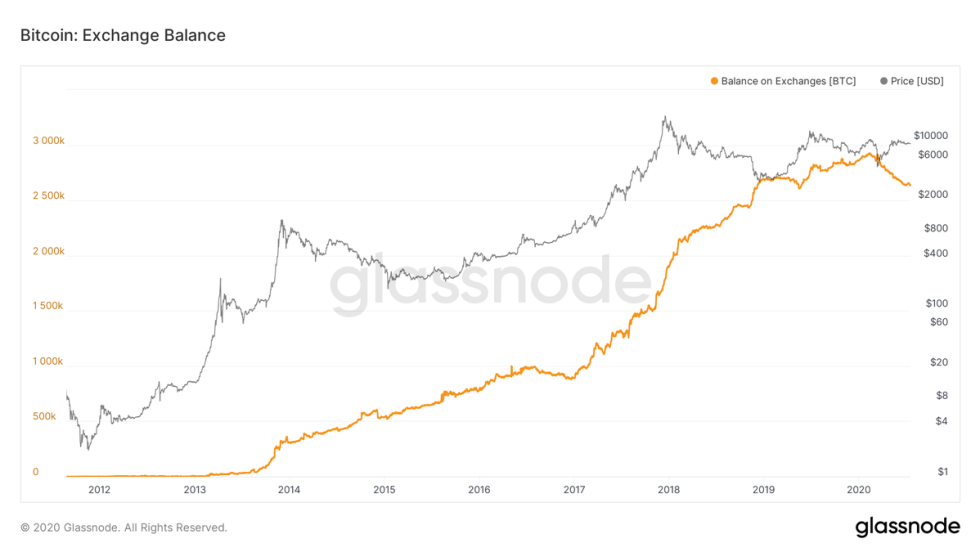Viewport: 980px width, 552px height.
Task: Toggle the Price [USD] legend label
Action: coord(917,81)
